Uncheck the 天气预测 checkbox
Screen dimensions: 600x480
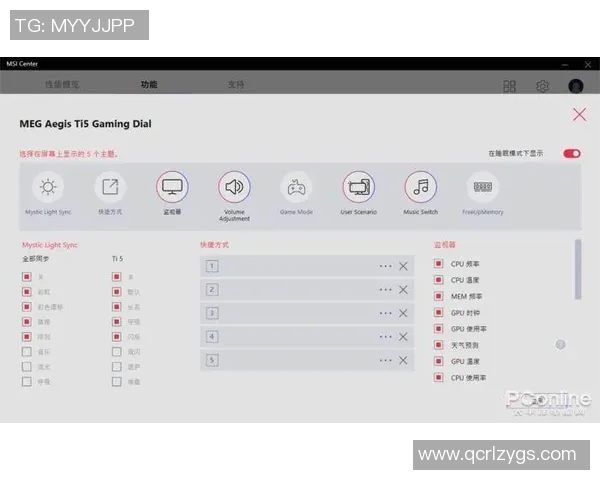439,345
